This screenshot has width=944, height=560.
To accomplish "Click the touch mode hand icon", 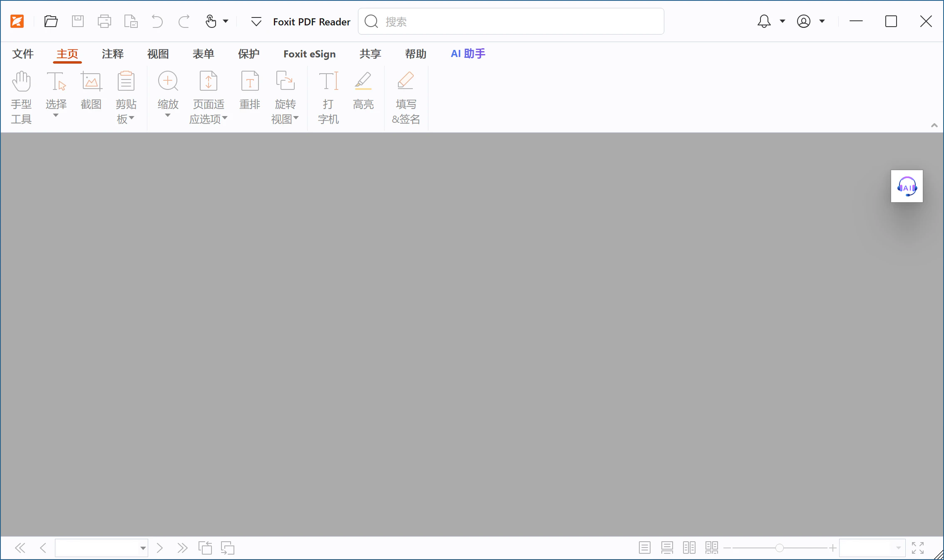I will point(211,21).
